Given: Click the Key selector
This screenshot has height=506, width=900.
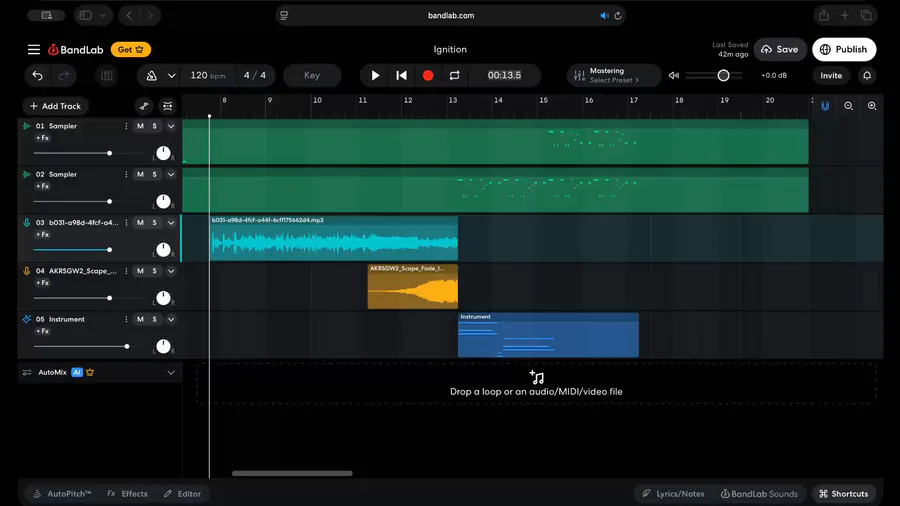Looking at the screenshot, I should [312, 75].
